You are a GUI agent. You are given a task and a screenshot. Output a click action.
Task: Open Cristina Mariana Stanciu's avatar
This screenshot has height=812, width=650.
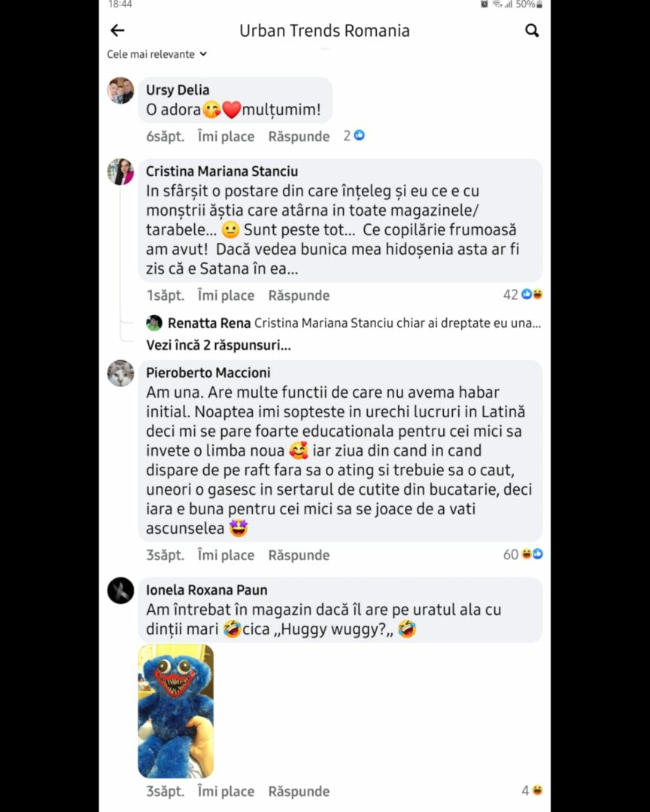[120, 172]
